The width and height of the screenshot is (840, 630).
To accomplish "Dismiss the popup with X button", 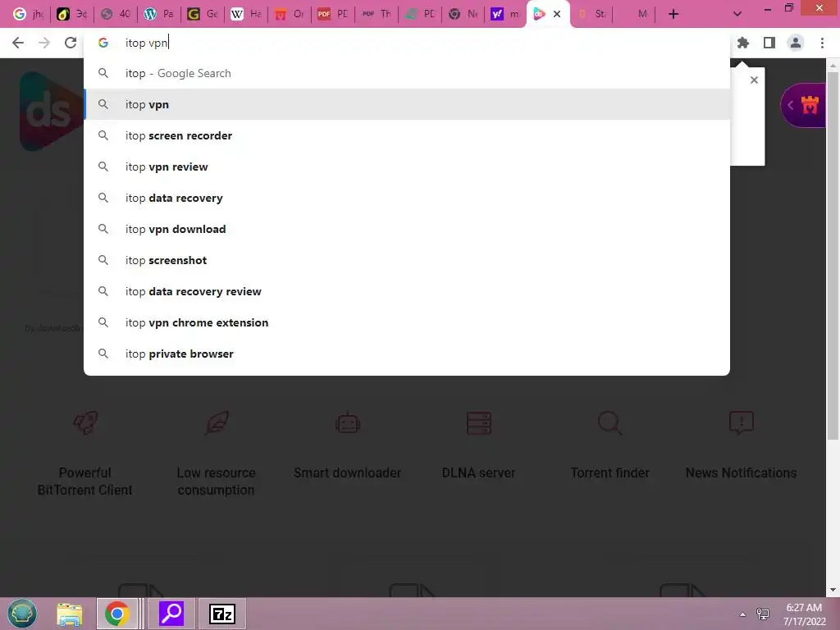I will point(754,80).
